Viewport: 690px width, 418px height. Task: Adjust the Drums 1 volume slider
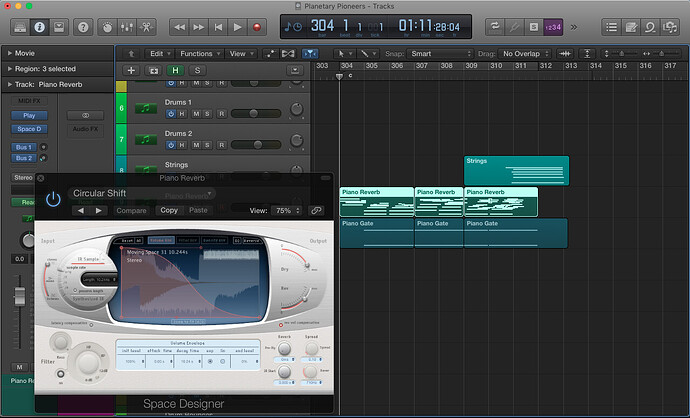click(255, 111)
